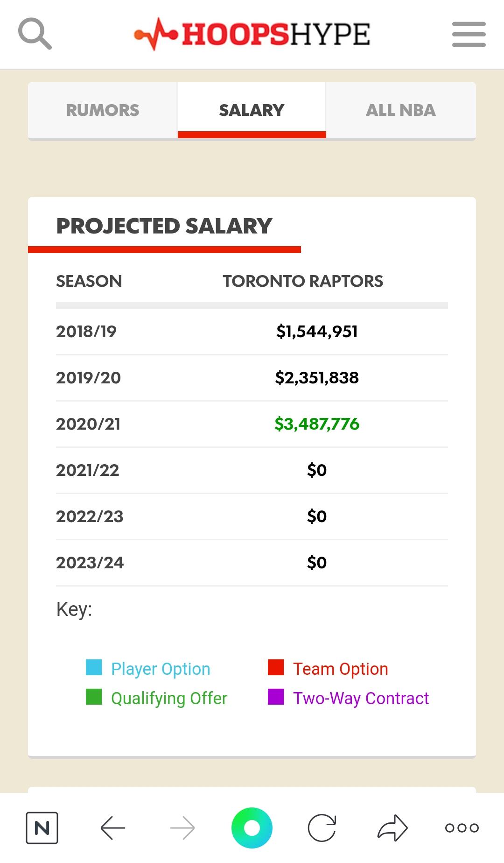Open the hamburger menu
504x863 pixels.
tap(469, 35)
